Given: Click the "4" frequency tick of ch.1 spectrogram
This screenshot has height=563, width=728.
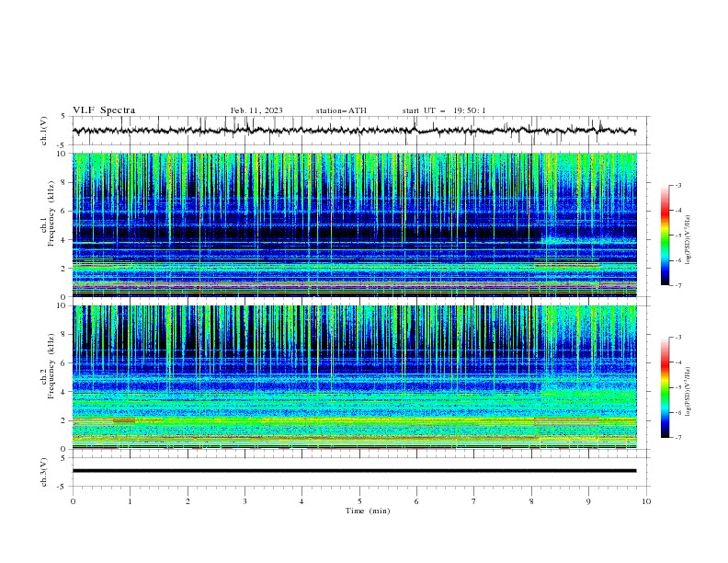Looking at the screenshot, I should (x=64, y=240).
